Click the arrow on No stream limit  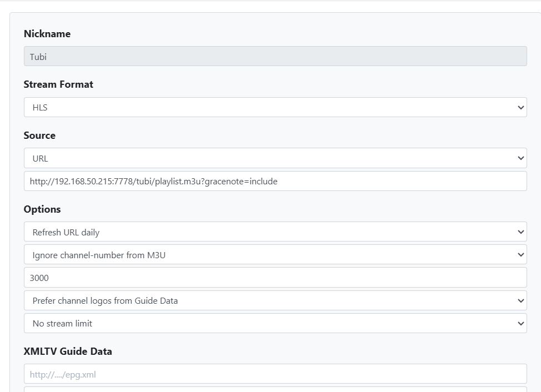click(x=520, y=323)
